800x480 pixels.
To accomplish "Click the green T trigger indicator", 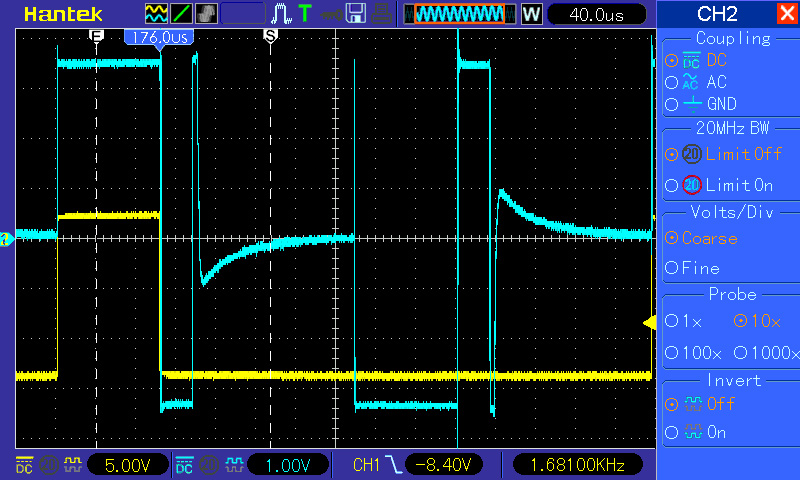I will point(304,14).
